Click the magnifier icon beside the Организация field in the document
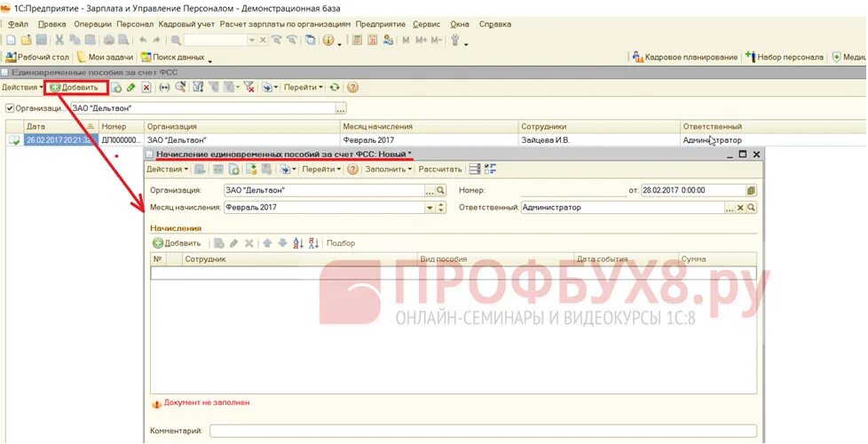The image size is (868, 444). (x=440, y=190)
